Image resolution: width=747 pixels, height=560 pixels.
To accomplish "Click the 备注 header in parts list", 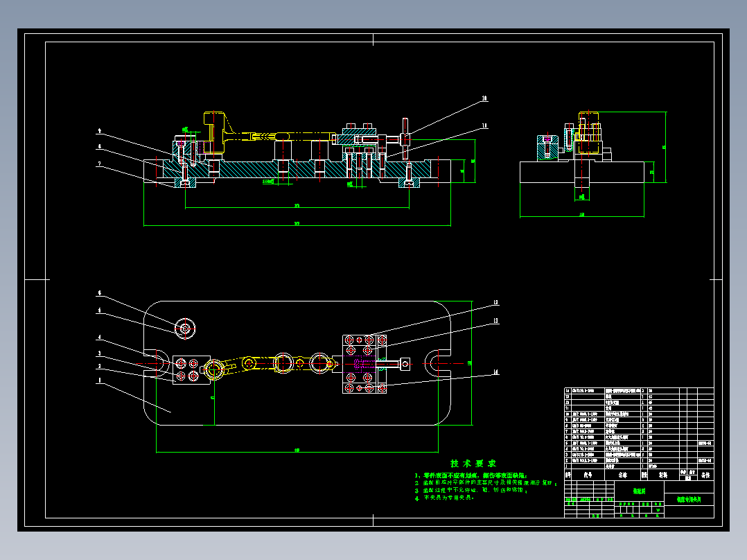I will tap(705, 475).
